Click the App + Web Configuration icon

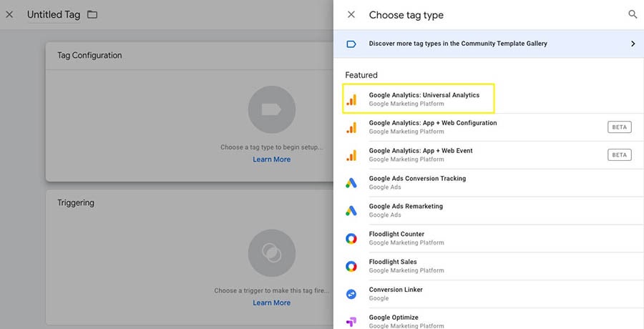[351, 127]
